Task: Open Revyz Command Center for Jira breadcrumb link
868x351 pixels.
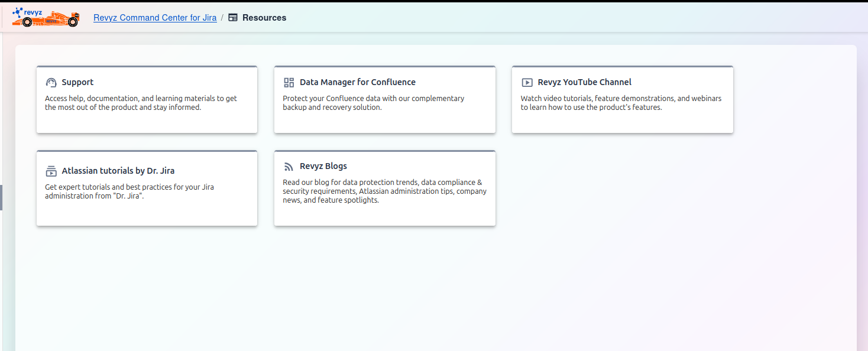Action: [x=155, y=18]
